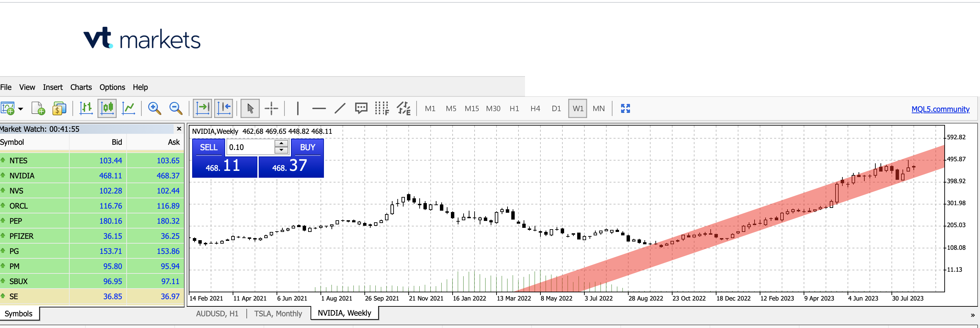Select the W1 weekly timeframe
The image size is (980, 328).
577,108
